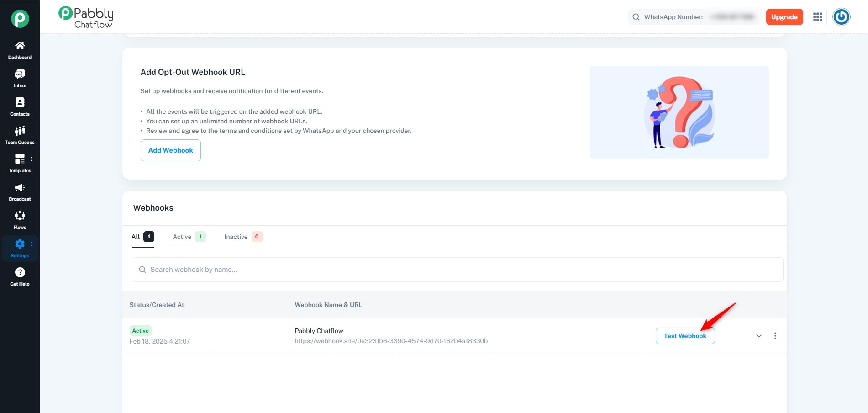Open Templates from the sidebar

20,164
